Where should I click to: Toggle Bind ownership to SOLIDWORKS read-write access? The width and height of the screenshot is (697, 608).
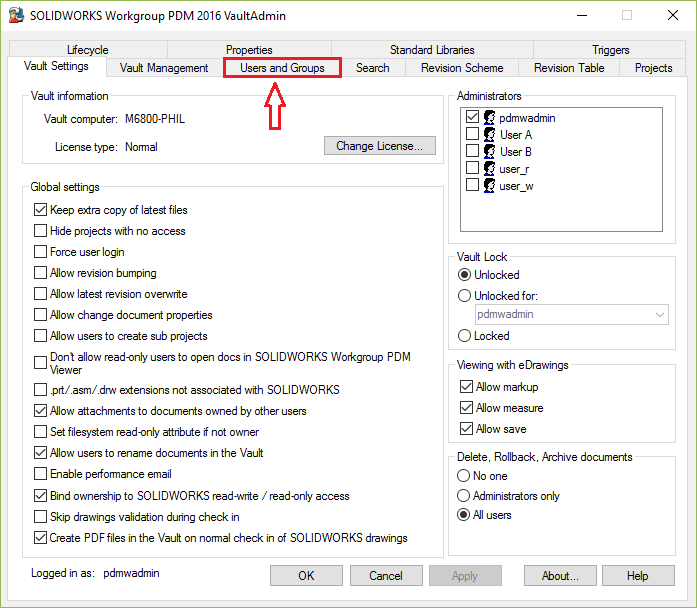[x=40, y=496]
